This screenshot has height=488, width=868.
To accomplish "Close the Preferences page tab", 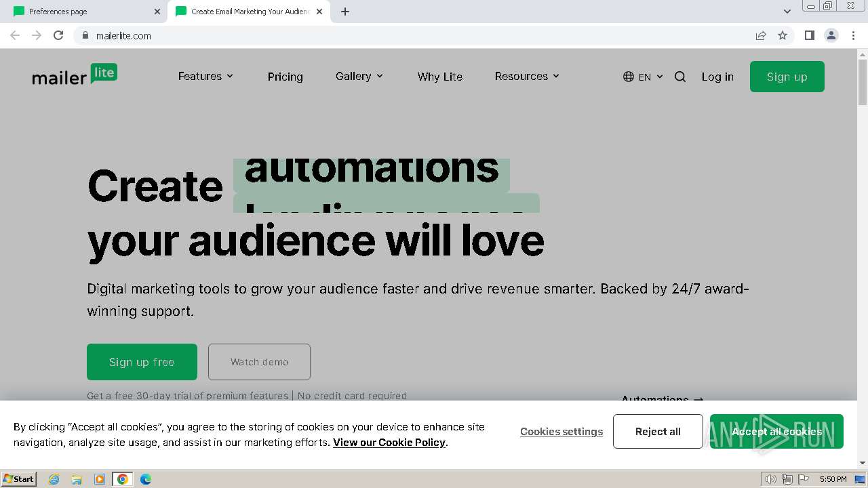I will point(157,12).
